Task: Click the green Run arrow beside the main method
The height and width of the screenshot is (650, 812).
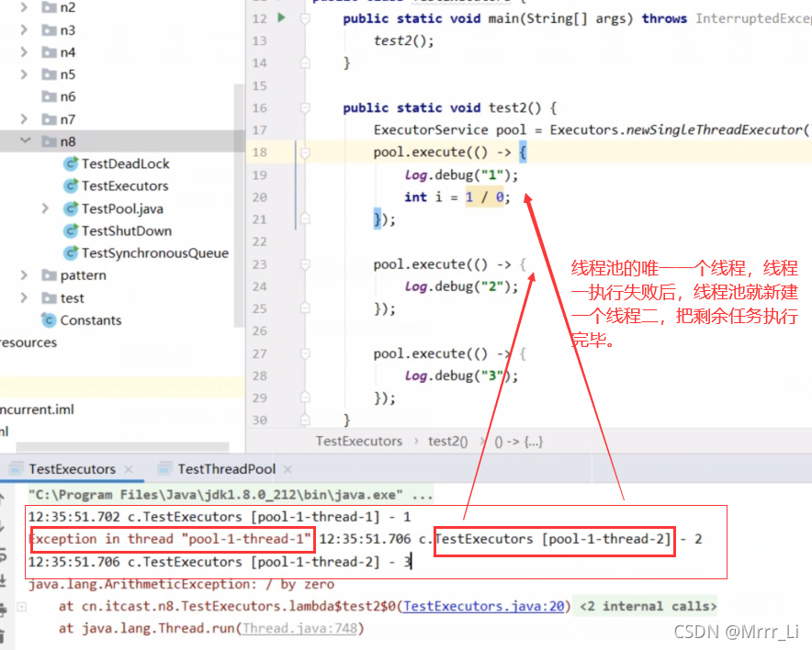Action: 282,17
